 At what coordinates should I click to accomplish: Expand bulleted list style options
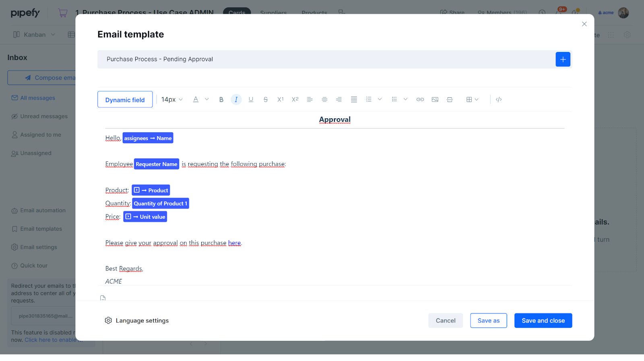[x=405, y=99]
